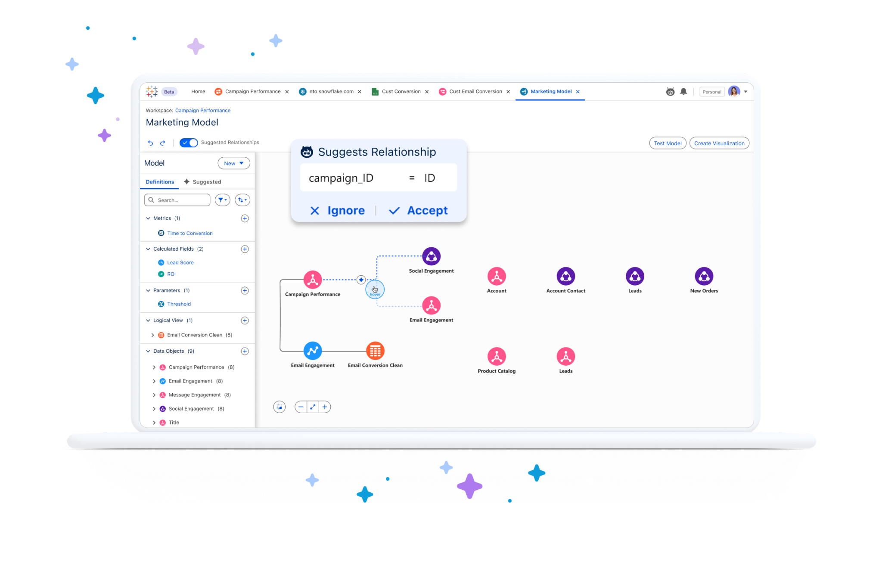The width and height of the screenshot is (882, 588).
Task: Select the Email Conversion Clean node on canvas
Action: coord(374,350)
